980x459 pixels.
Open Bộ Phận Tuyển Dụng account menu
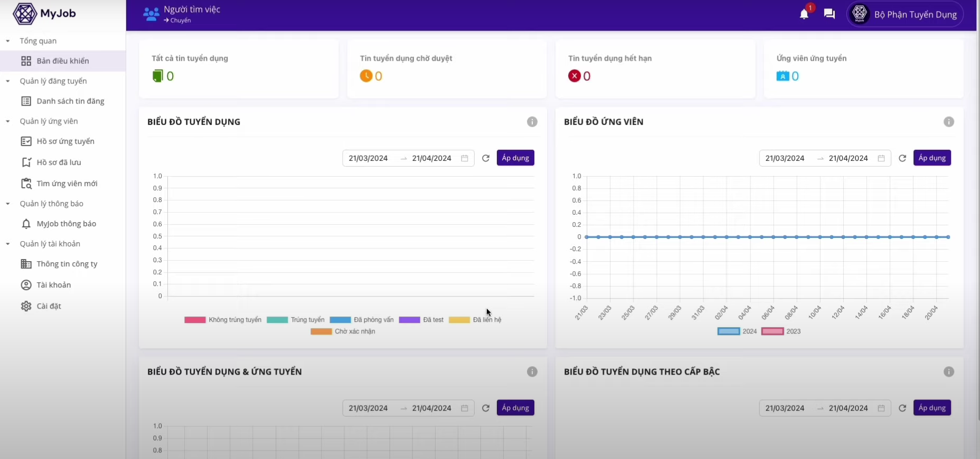pyautogui.click(x=905, y=14)
